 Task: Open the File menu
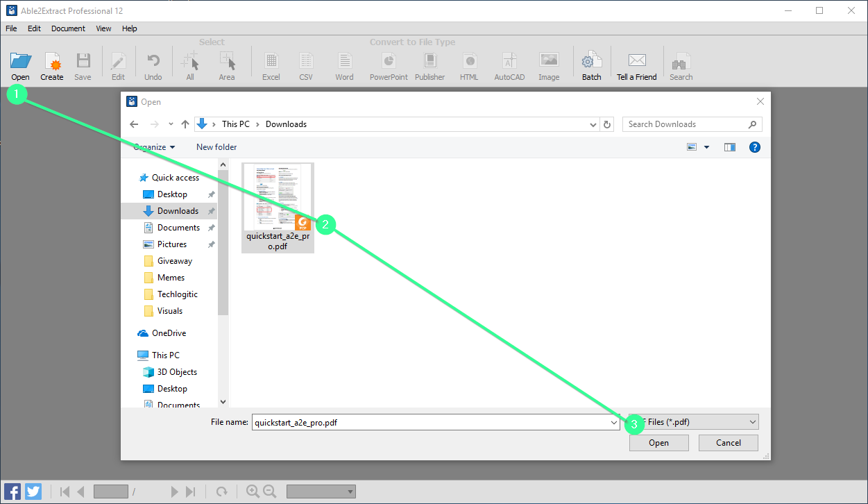[11, 28]
